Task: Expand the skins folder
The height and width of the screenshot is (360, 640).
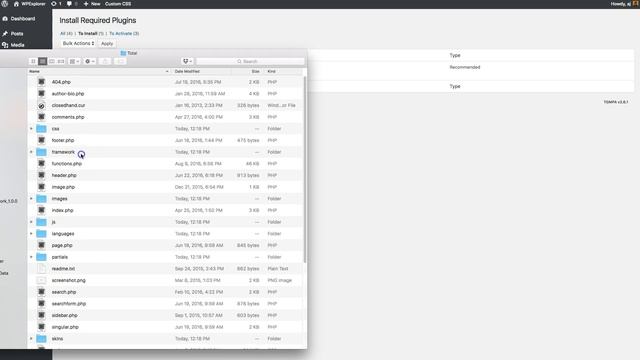Action: pyautogui.click(x=31, y=338)
